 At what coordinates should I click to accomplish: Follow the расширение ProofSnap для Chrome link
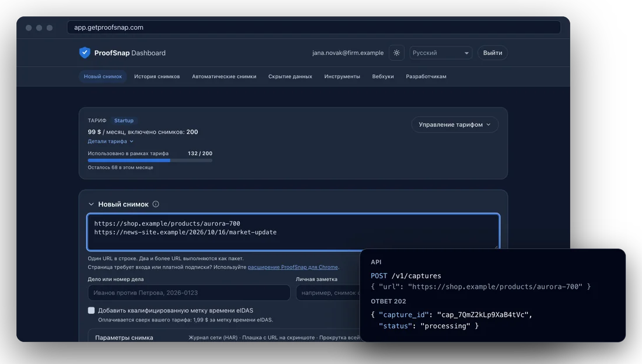293,267
